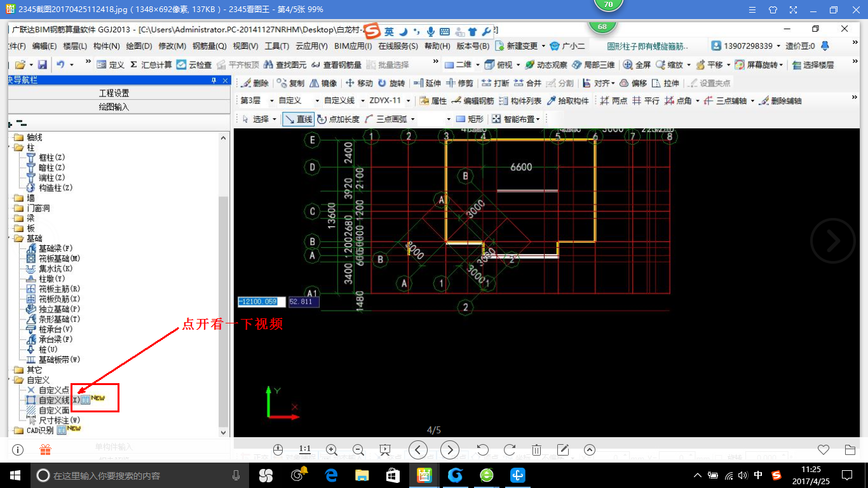Rotate the image clockwise
The height and width of the screenshot is (488, 868).
(509, 450)
